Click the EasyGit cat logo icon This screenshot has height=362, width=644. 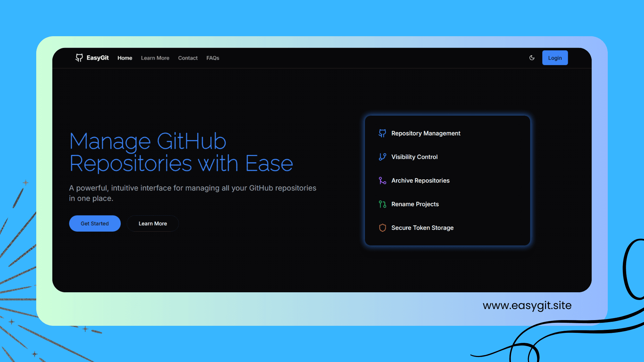79,58
